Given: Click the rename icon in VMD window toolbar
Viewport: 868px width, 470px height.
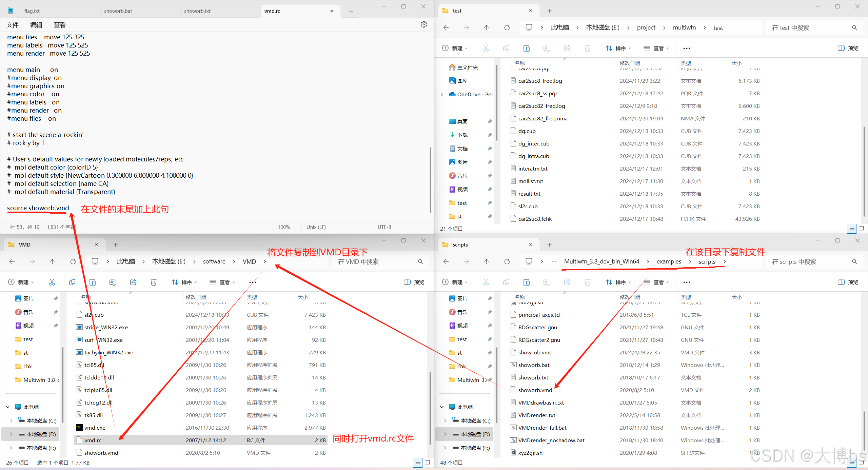Looking at the screenshot, I should point(113,282).
